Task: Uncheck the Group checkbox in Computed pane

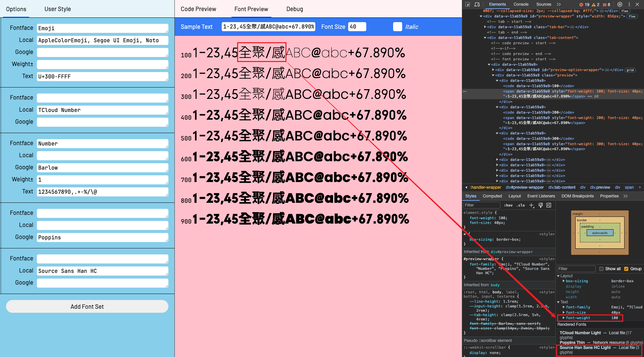Action: click(626, 269)
